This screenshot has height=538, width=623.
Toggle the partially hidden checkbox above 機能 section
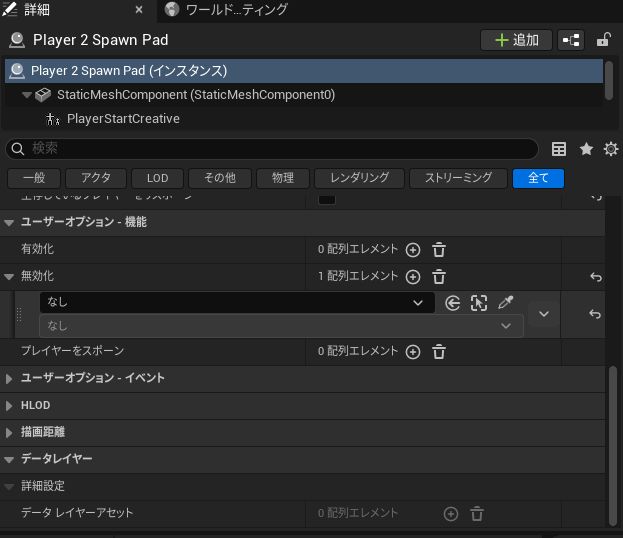coord(327,199)
